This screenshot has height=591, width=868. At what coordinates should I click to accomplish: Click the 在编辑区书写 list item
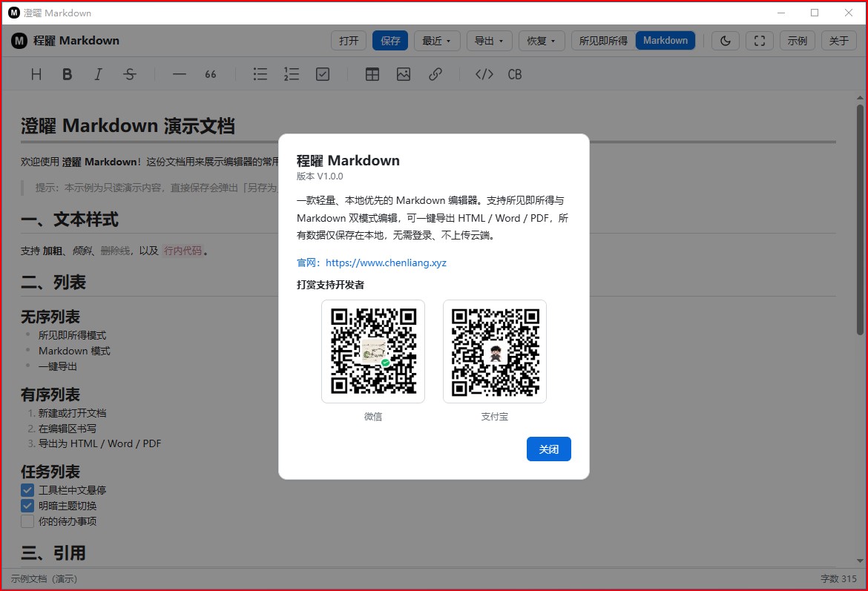[x=67, y=429]
